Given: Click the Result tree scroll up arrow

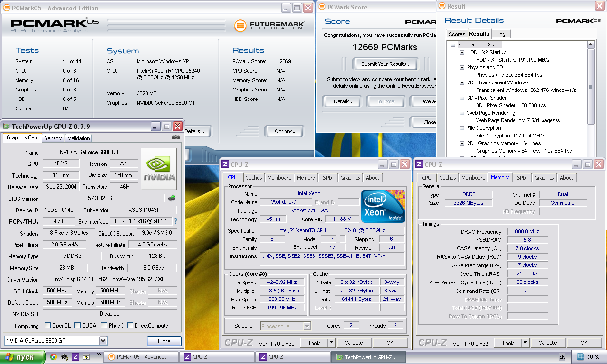Looking at the screenshot, I should click(x=590, y=45).
